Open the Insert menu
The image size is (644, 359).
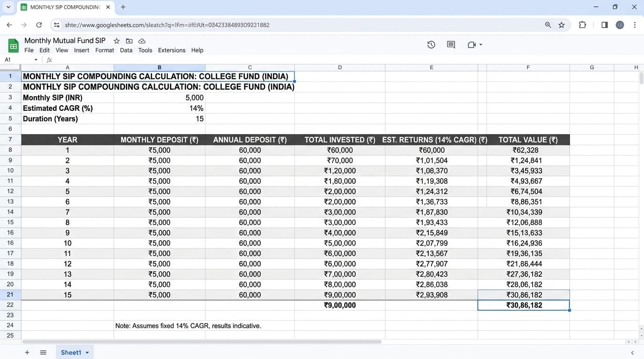(81, 50)
